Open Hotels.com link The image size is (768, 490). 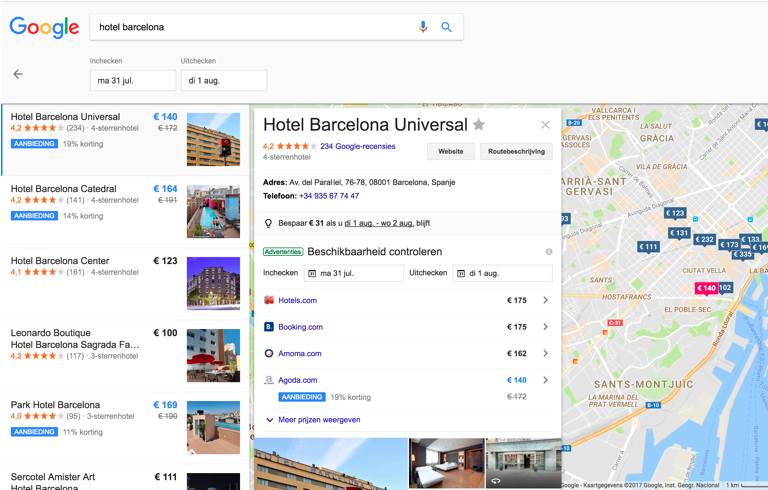(297, 300)
